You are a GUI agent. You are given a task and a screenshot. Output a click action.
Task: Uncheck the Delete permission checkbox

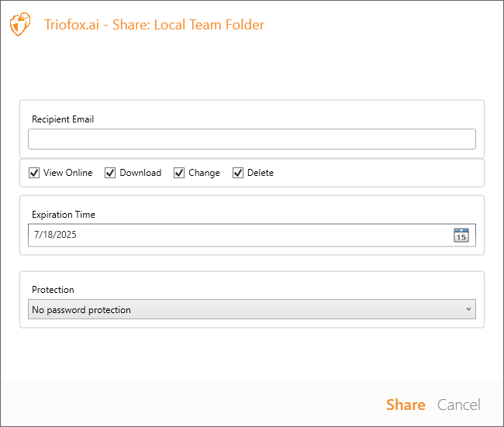point(238,173)
